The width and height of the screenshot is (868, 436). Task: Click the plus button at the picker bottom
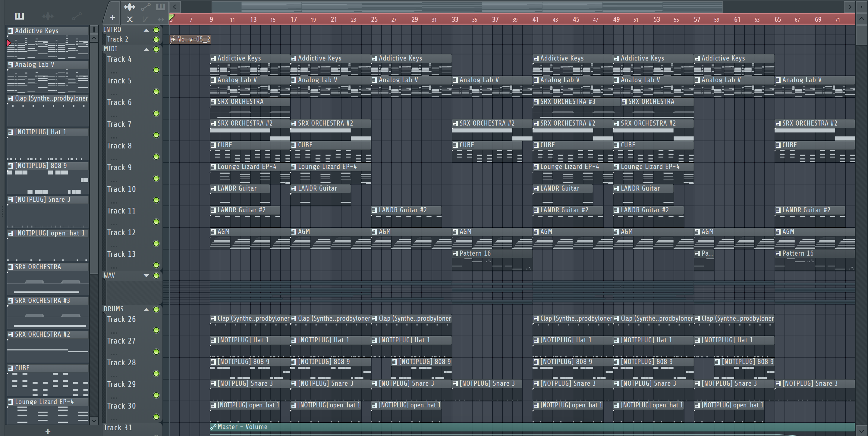pos(48,431)
